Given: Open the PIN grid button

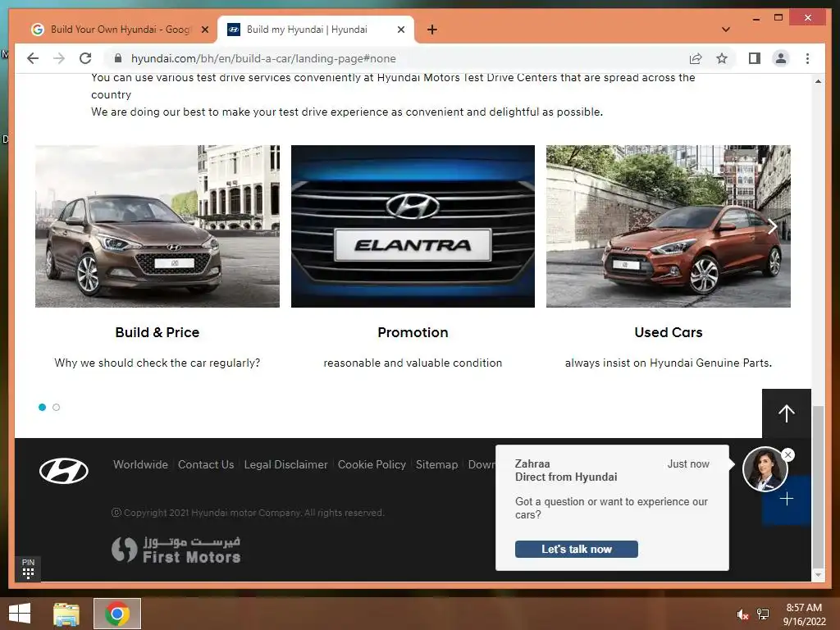Looking at the screenshot, I should pos(29,569).
